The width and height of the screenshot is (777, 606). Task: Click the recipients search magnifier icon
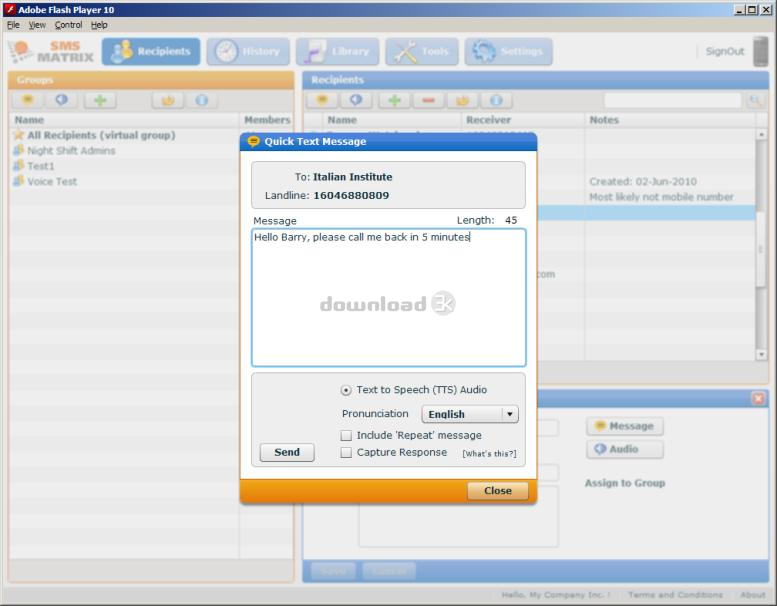[755, 101]
